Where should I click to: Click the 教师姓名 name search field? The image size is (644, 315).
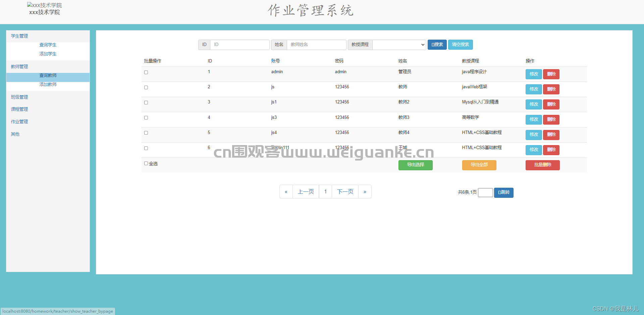coord(316,44)
